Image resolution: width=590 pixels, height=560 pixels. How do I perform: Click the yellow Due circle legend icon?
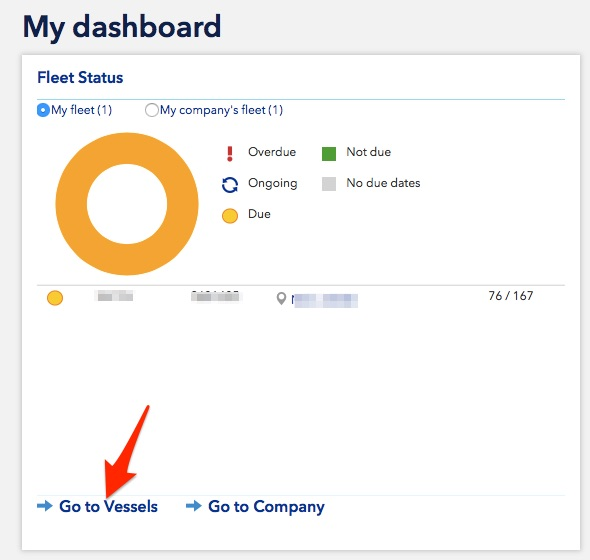click(230, 216)
